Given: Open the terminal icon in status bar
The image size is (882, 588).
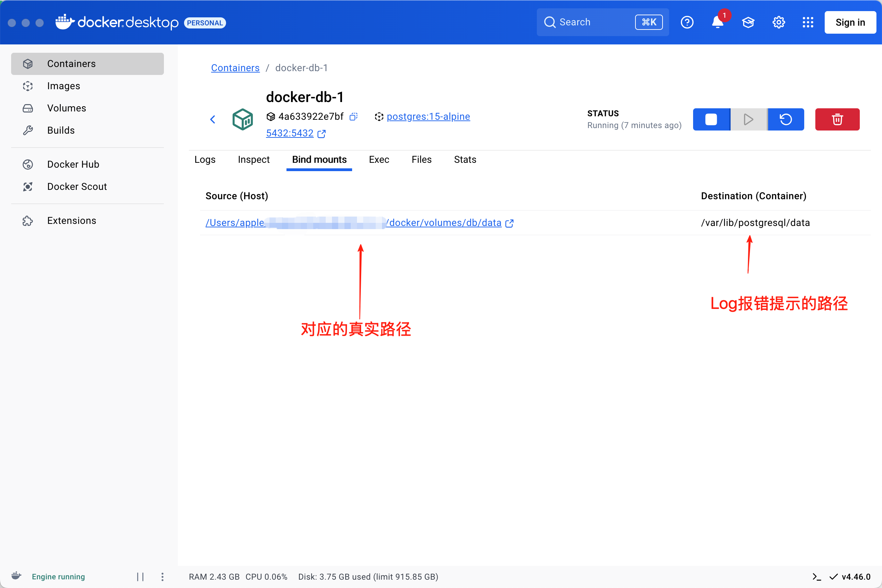Looking at the screenshot, I should 816,577.
